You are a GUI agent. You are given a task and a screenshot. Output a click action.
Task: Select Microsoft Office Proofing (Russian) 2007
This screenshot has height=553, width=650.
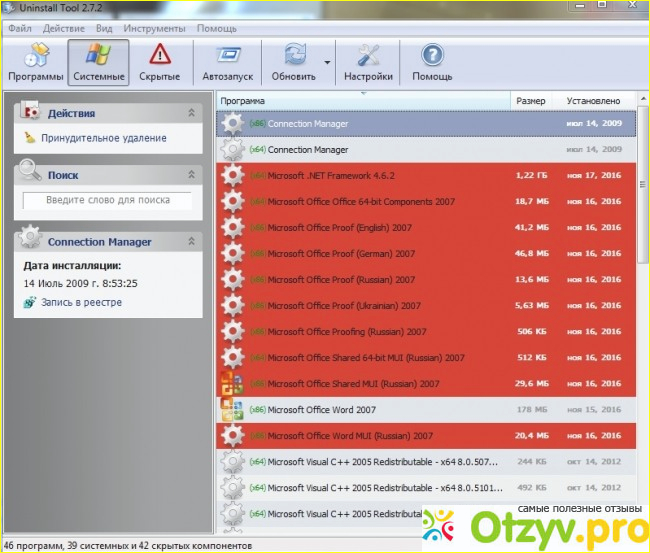426,332
